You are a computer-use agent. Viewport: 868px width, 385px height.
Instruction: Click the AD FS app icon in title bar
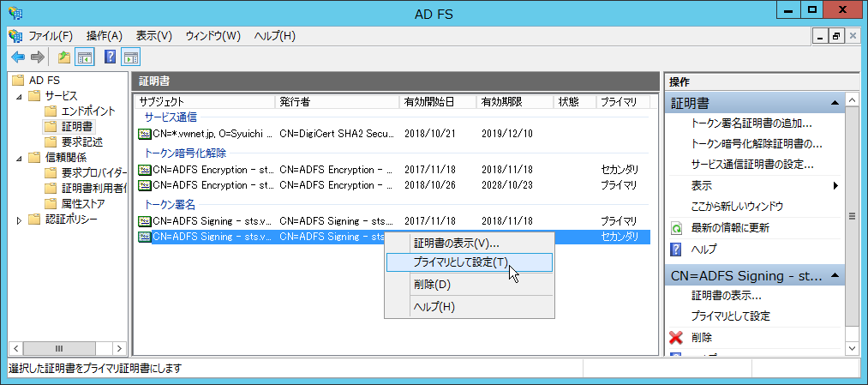(x=15, y=14)
